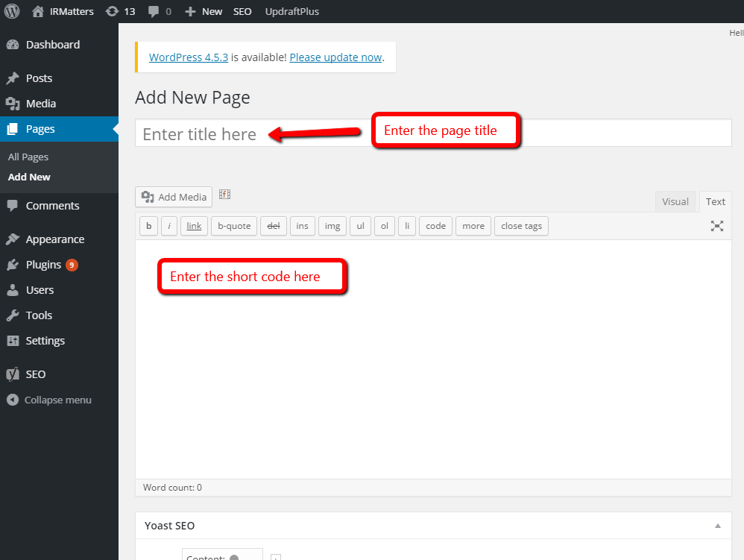The image size is (744, 560).
Task: Toggle distraction-free writing fullscreen icon
Action: (x=717, y=226)
